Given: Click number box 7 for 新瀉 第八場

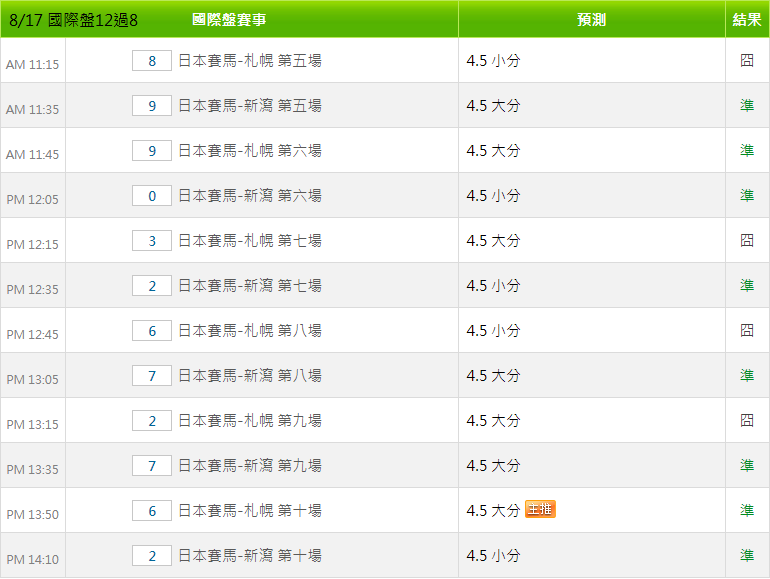Looking at the screenshot, I should [x=152, y=376].
